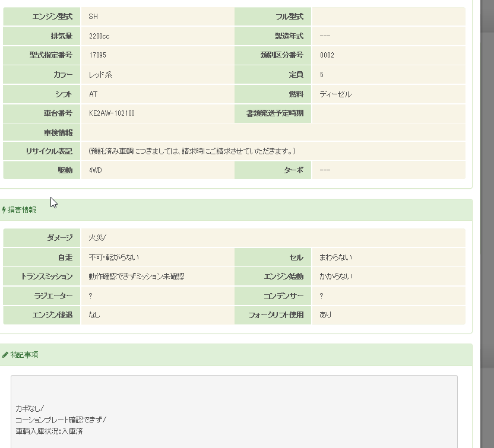Click the リサイクル表記 note text

(192, 151)
